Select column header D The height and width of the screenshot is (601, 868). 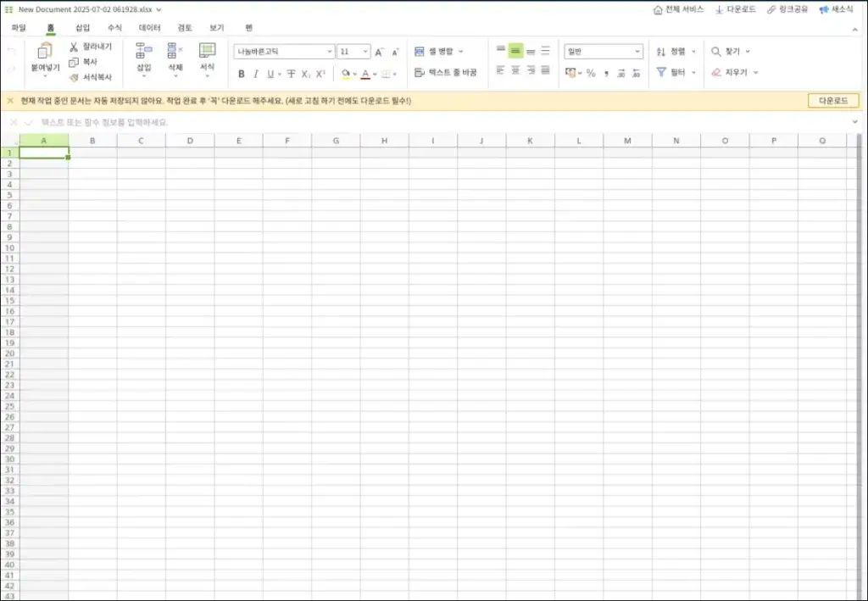click(190, 141)
